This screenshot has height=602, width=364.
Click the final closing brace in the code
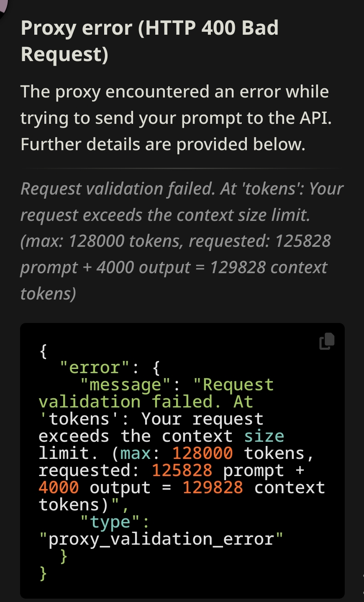coord(43,574)
